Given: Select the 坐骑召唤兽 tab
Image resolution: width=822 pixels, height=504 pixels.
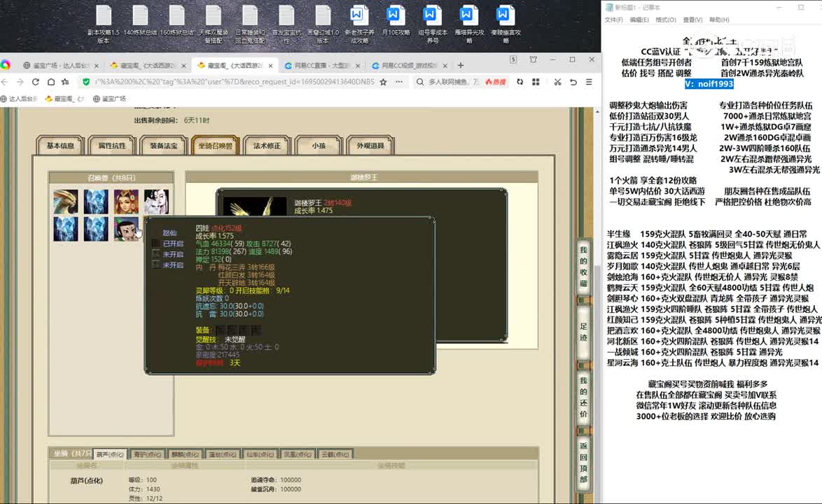Looking at the screenshot, I should tap(216, 146).
